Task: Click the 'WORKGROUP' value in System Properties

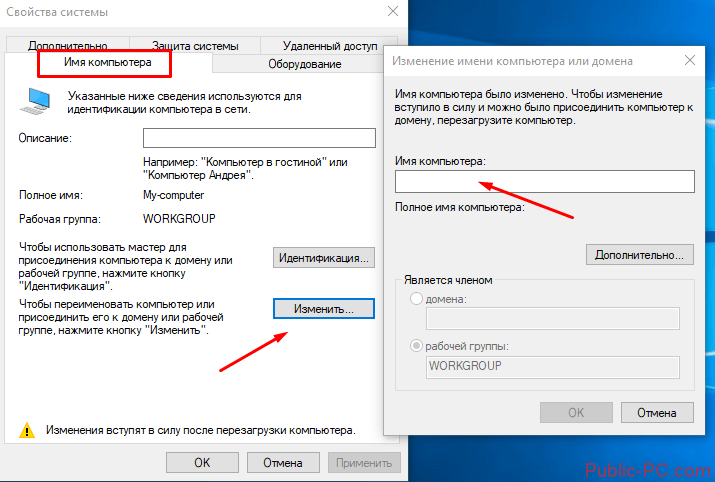Action: (179, 219)
